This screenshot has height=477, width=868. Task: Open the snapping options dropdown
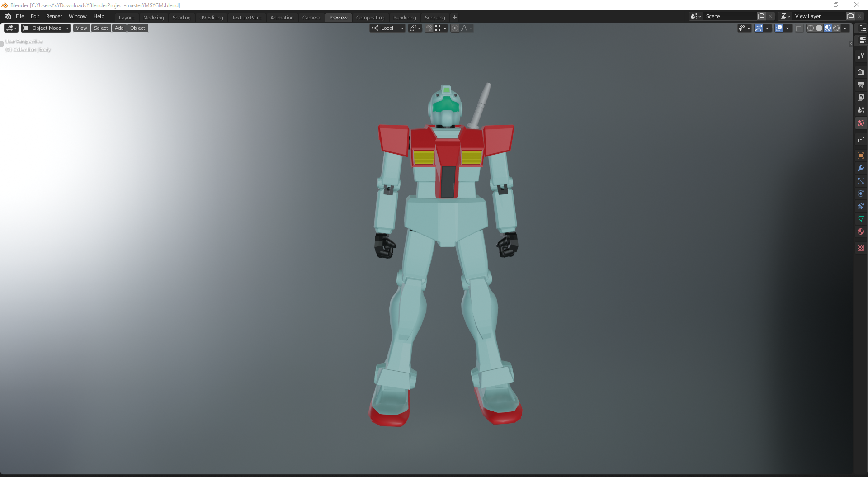click(441, 28)
